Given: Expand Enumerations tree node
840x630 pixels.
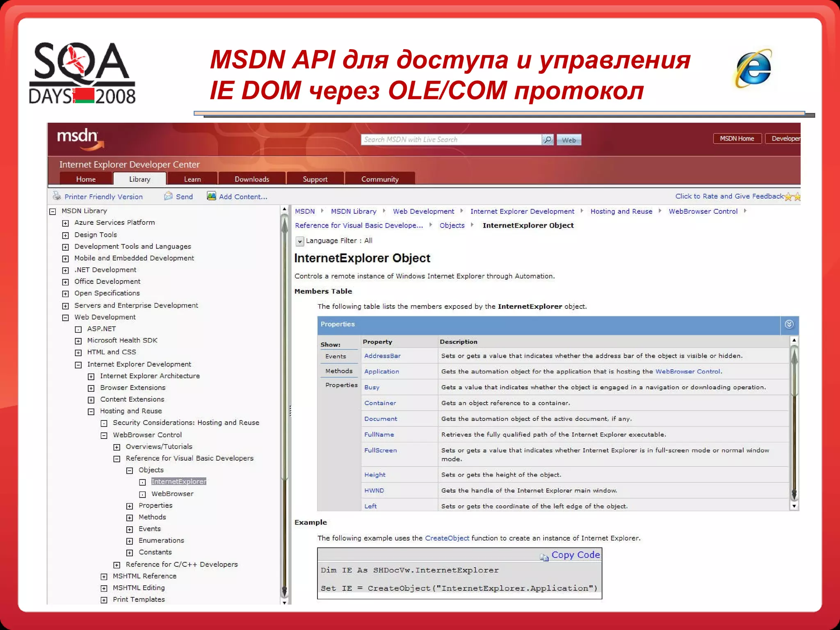Looking at the screenshot, I should point(130,541).
